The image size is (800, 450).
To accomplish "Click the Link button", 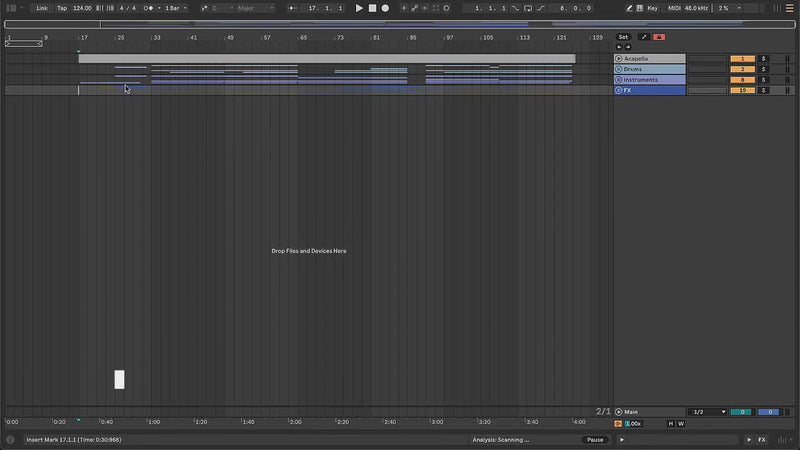I will (x=42, y=8).
